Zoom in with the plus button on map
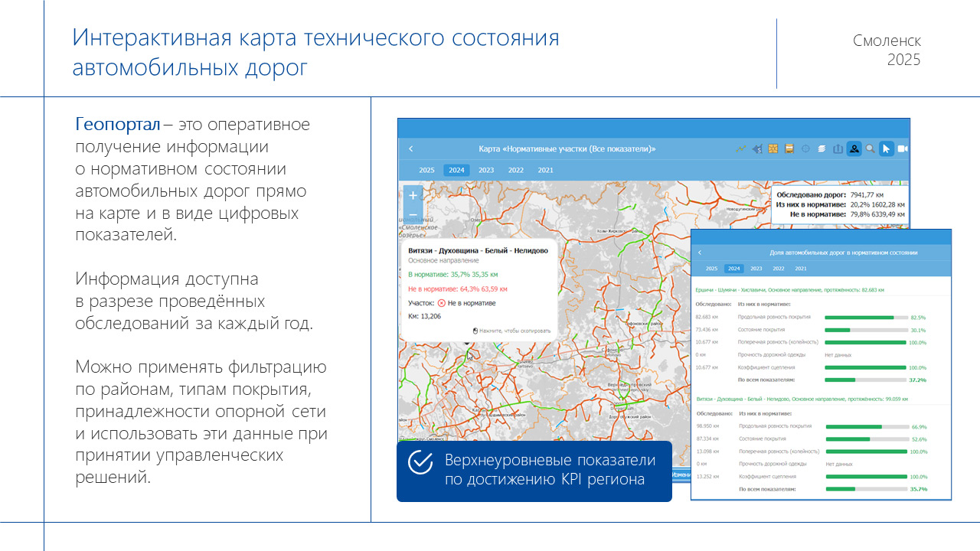Screen dimensions: 980x551 pos(413,195)
